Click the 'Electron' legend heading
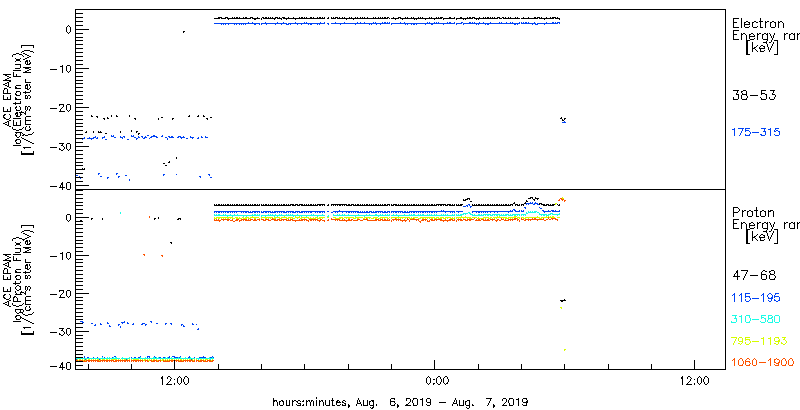 pyautogui.click(x=758, y=23)
